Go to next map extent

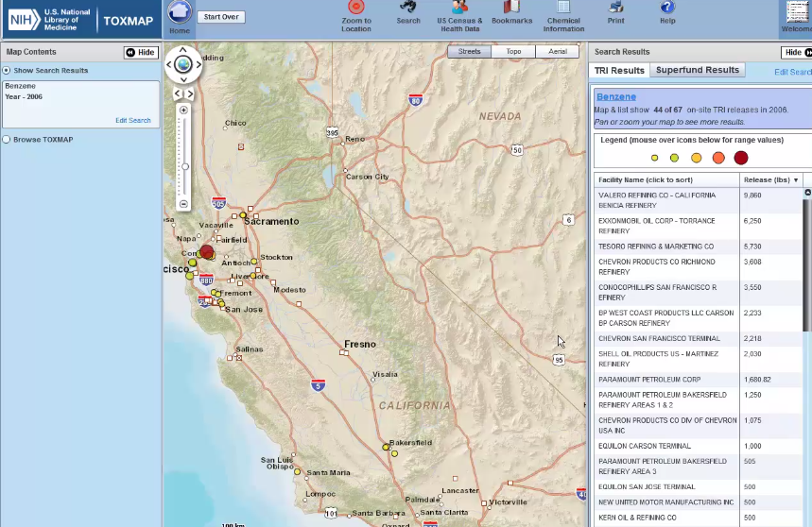point(190,93)
